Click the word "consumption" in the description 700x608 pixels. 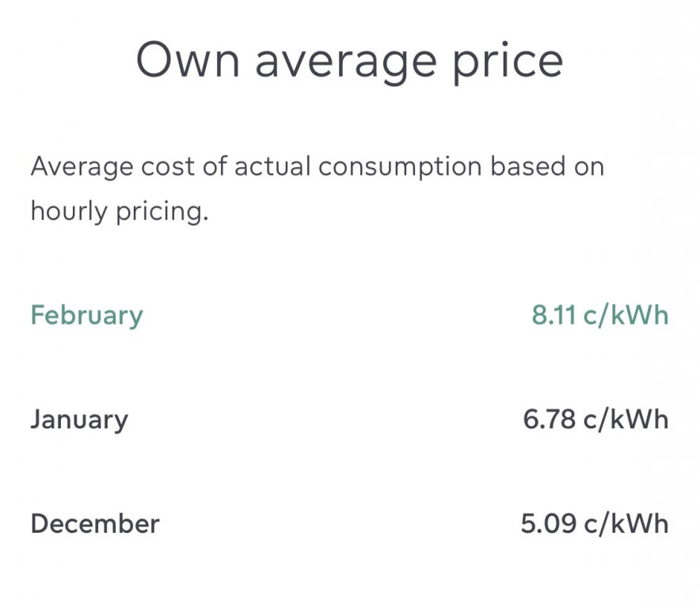(400, 169)
